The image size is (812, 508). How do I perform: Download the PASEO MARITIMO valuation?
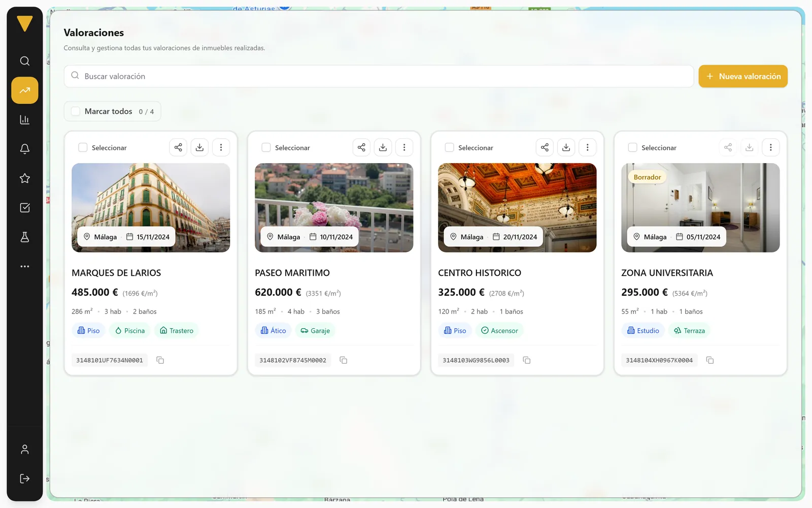tap(383, 147)
